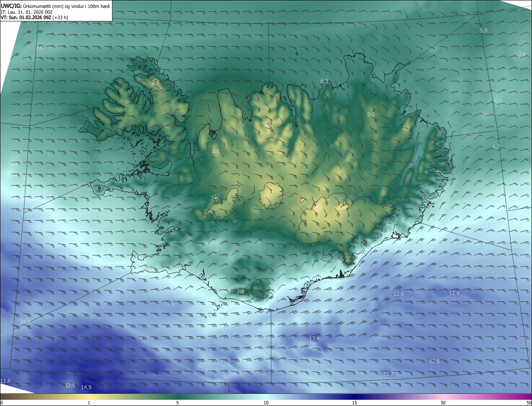Click the legend tick label "15"
532x406 pixels.
coord(355,403)
